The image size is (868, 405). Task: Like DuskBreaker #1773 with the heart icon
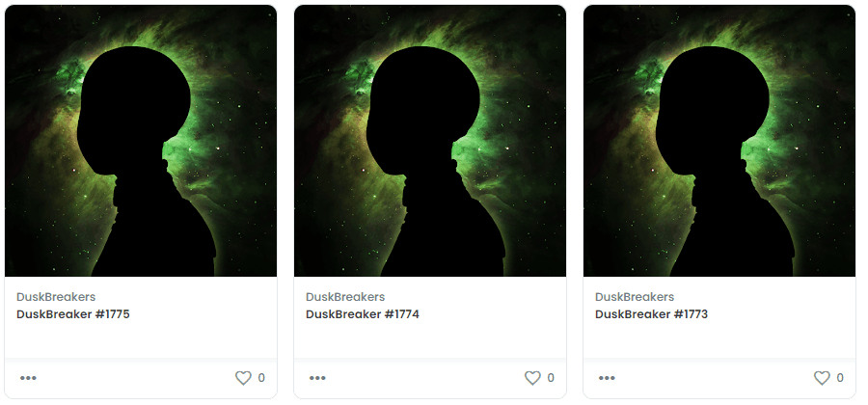(x=822, y=378)
